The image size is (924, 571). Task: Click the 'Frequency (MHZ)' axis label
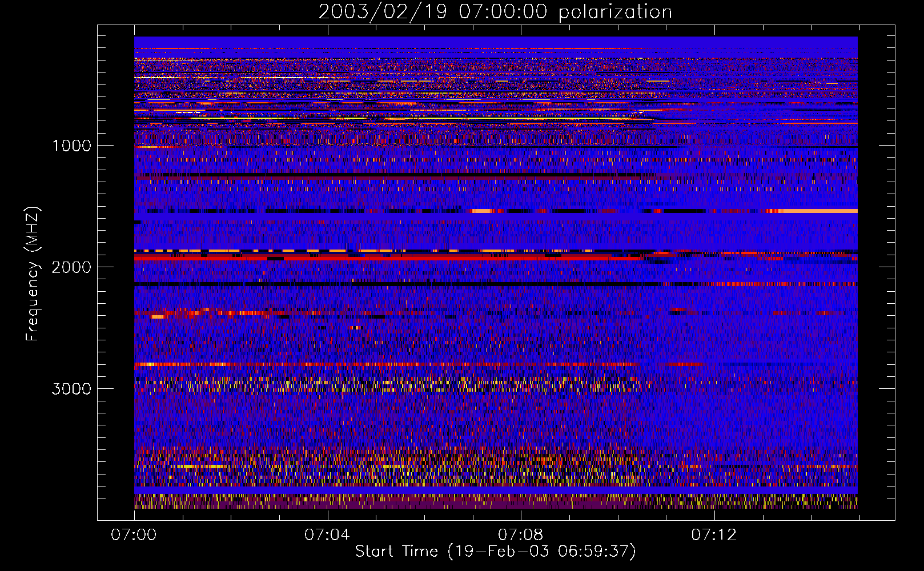[33, 274]
